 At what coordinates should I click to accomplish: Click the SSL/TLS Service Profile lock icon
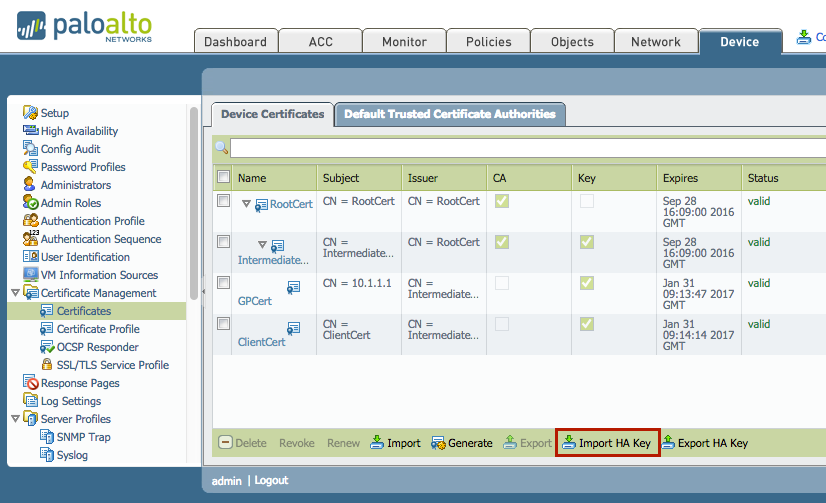tap(47, 364)
